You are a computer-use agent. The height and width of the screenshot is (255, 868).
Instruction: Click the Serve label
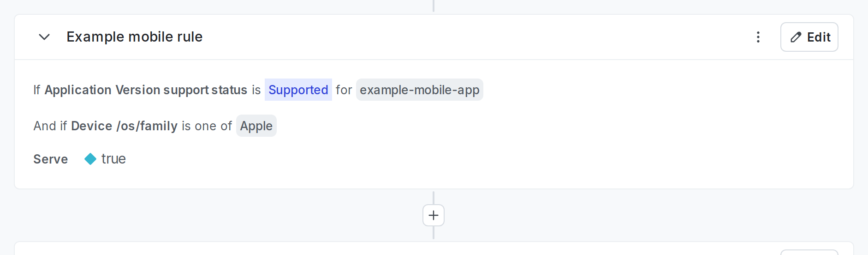(x=51, y=159)
